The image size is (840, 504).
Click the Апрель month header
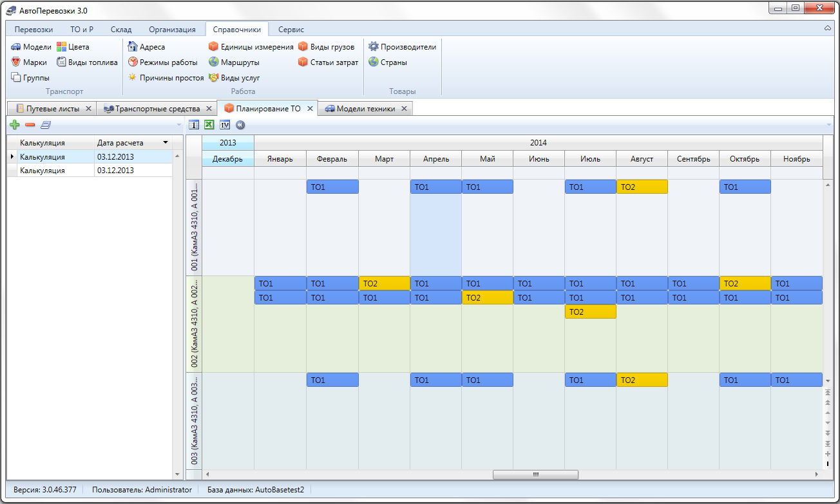(435, 159)
